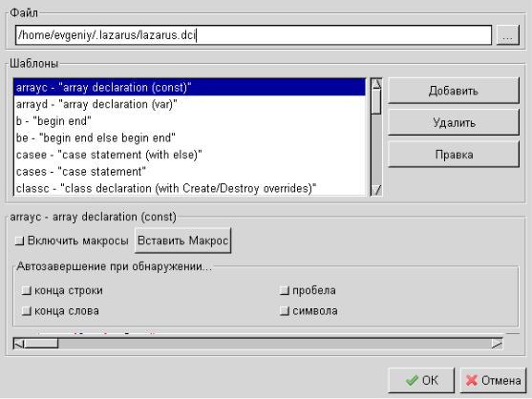Click the Добавить button

[x=454, y=91]
